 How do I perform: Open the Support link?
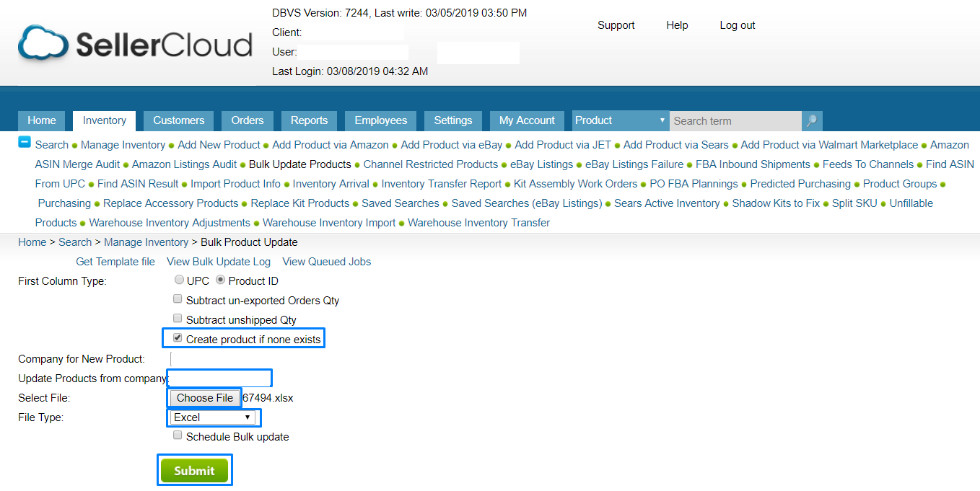click(x=616, y=25)
